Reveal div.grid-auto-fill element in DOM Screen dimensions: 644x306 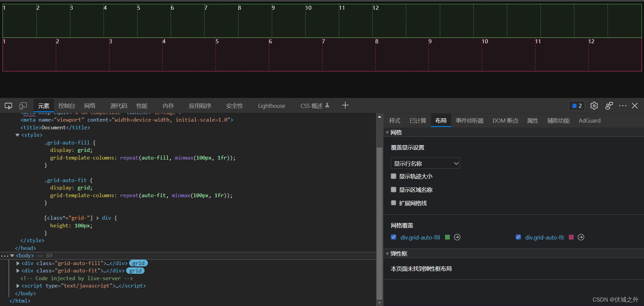pos(457,237)
